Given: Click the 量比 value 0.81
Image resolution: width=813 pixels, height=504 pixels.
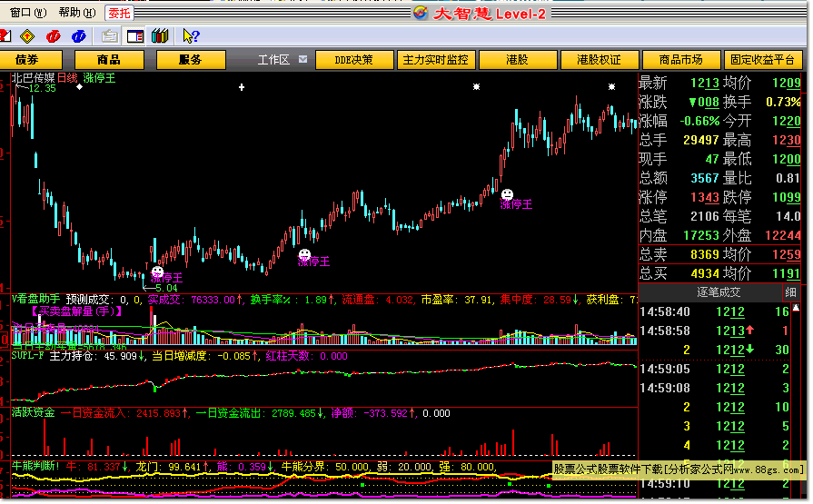Looking at the screenshot, I should point(788,178).
